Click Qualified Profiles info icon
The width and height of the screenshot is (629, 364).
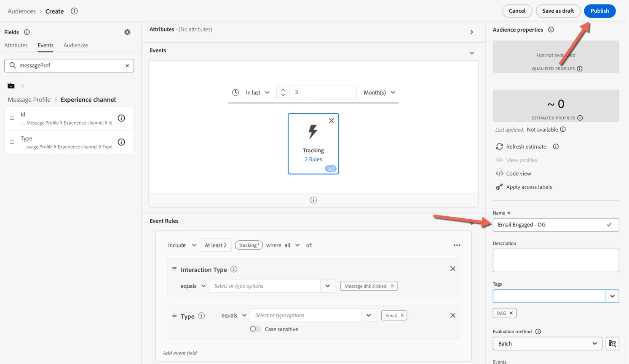point(580,69)
